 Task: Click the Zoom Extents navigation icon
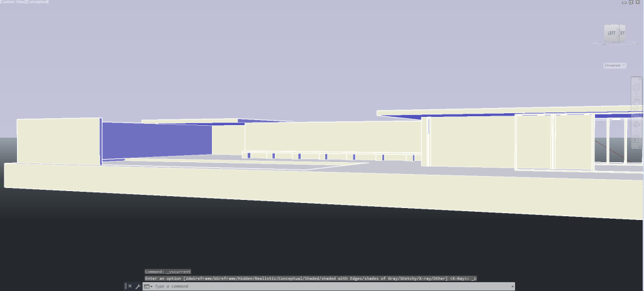[636, 114]
